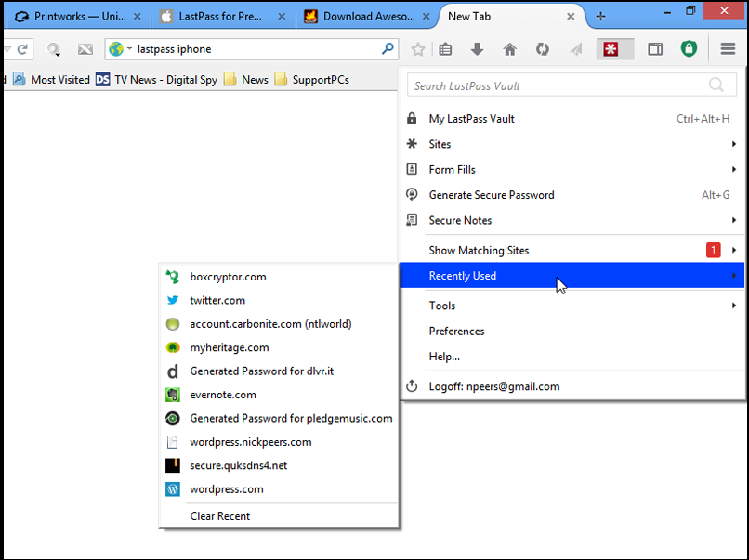Open myheritage.com recent entry

click(279, 347)
